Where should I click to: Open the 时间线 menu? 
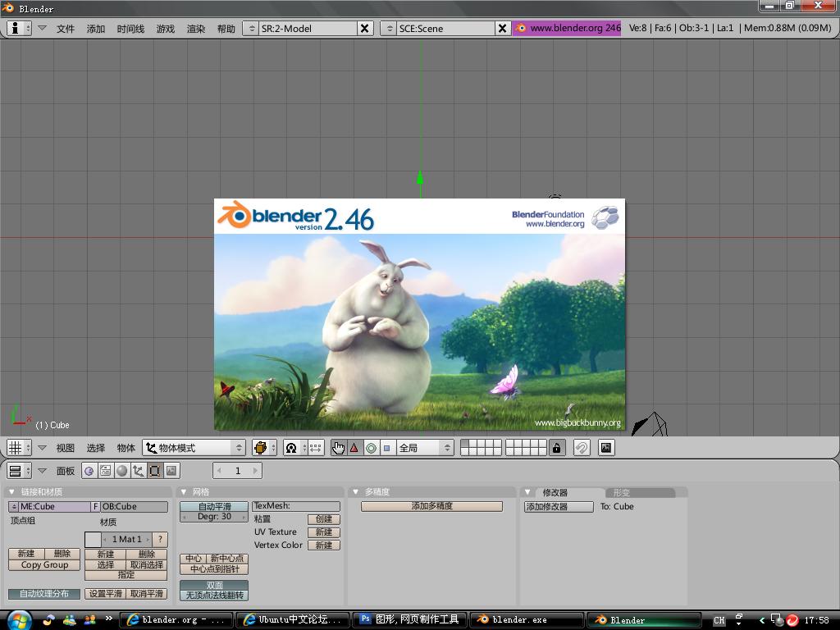(130, 29)
